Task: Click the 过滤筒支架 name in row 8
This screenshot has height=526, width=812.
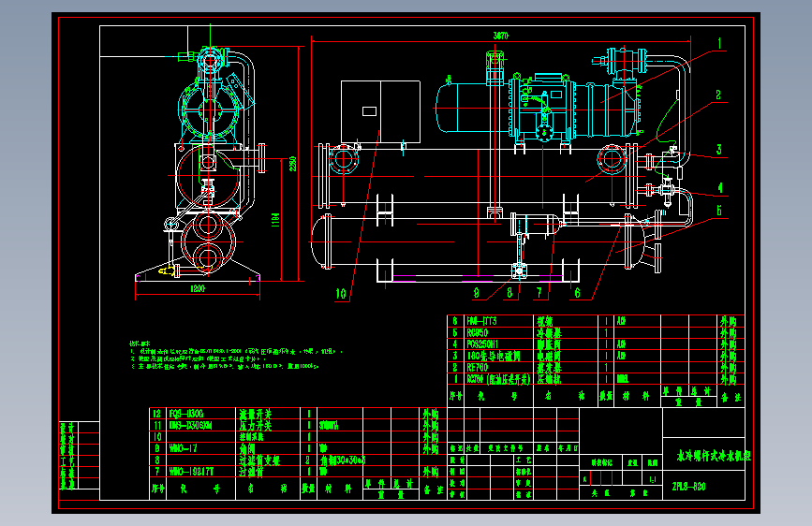Action: pyautogui.click(x=258, y=460)
